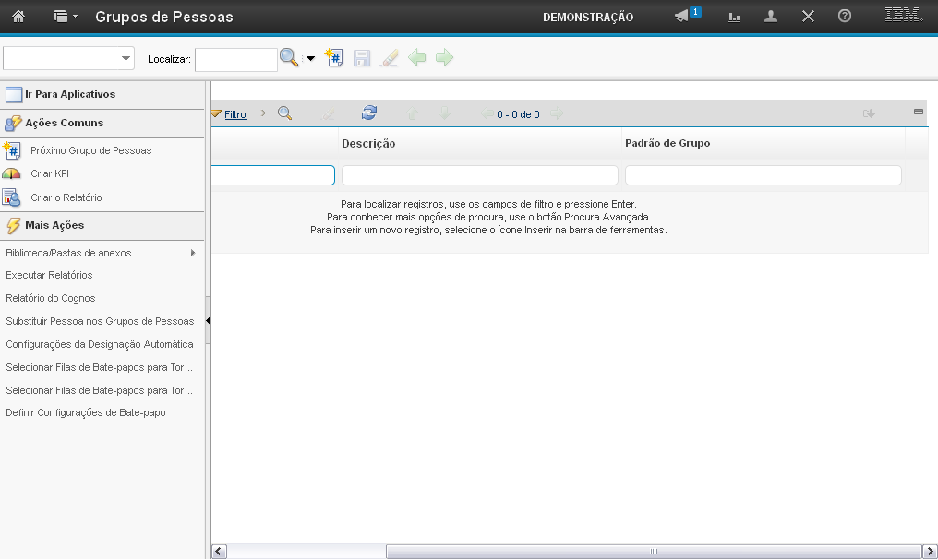Click the Home icon in top bar
Screen dimensions: 938x560
[18, 17]
